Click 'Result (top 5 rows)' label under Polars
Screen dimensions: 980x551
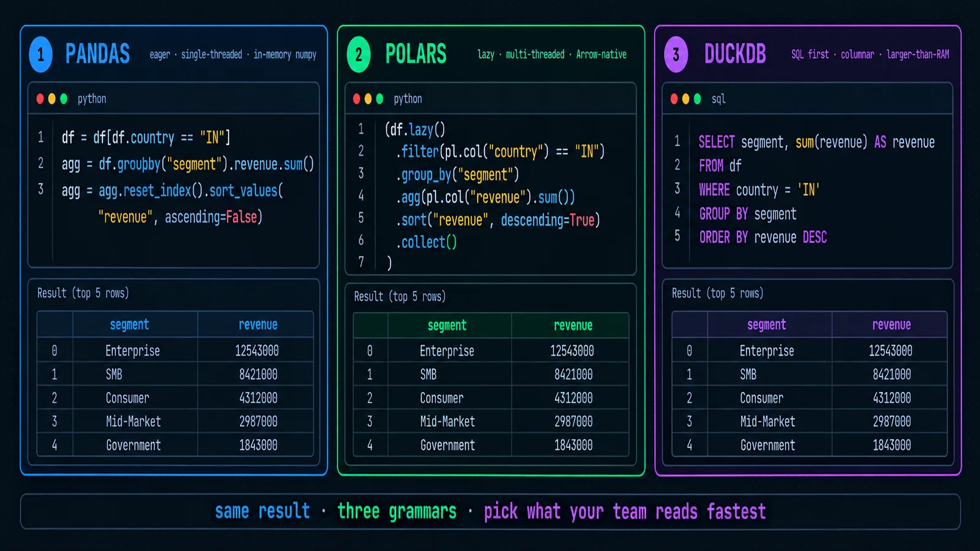pyautogui.click(x=400, y=296)
